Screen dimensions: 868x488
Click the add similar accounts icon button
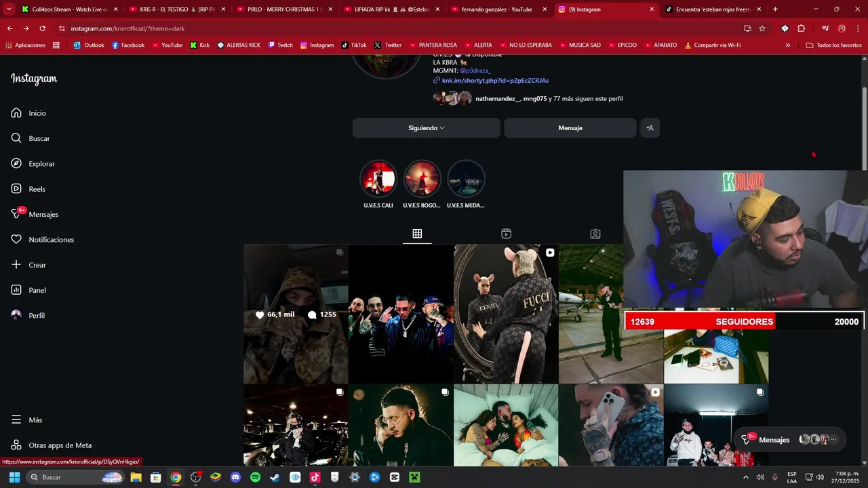[650, 127]
